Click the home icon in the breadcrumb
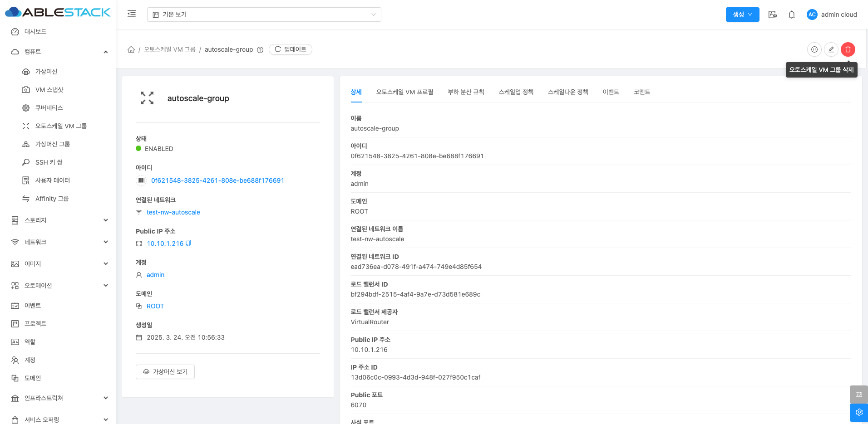 coord(131,49)
